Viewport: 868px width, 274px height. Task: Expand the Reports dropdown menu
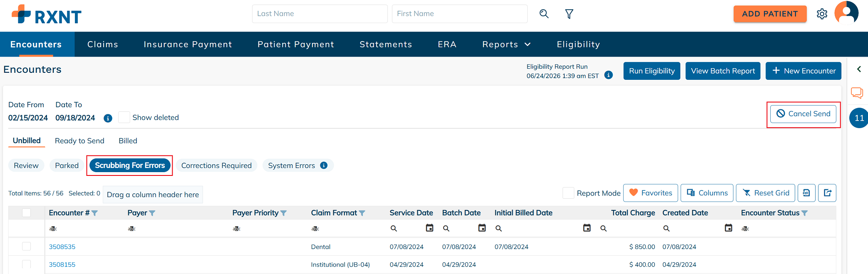click(x=506, y=44)
